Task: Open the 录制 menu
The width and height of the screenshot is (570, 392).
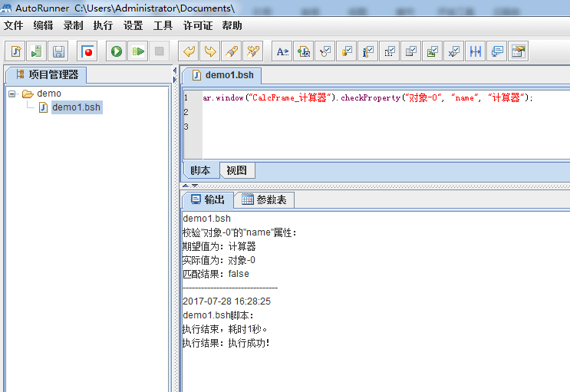Action: [x=73, y=25]
